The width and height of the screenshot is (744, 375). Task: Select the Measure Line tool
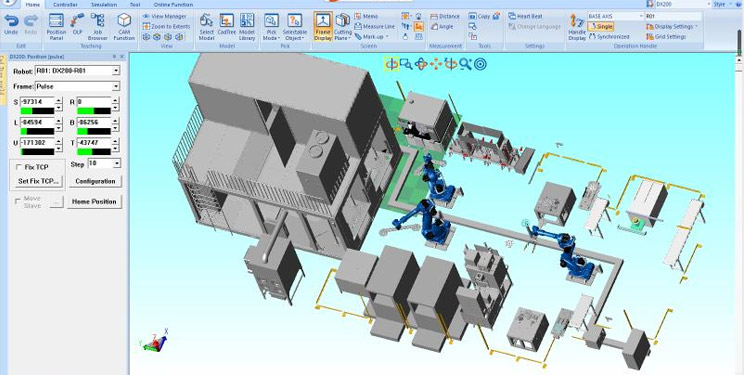(x=374, y=27)
